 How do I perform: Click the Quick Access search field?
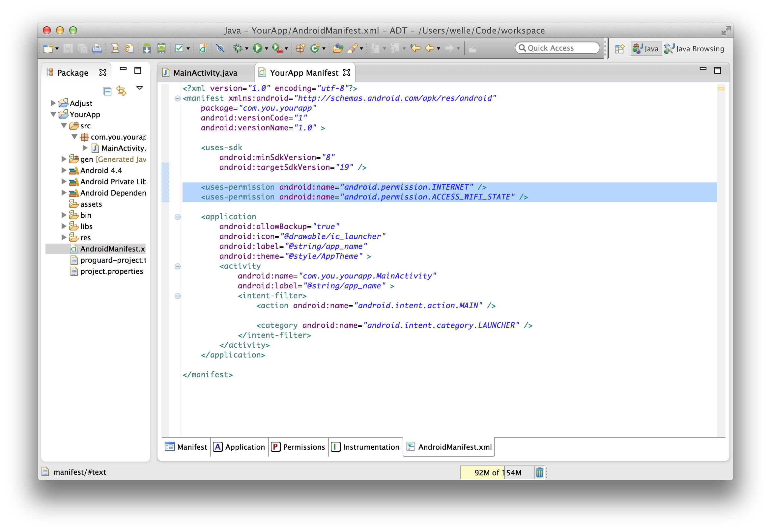click(x=558, y=48)
